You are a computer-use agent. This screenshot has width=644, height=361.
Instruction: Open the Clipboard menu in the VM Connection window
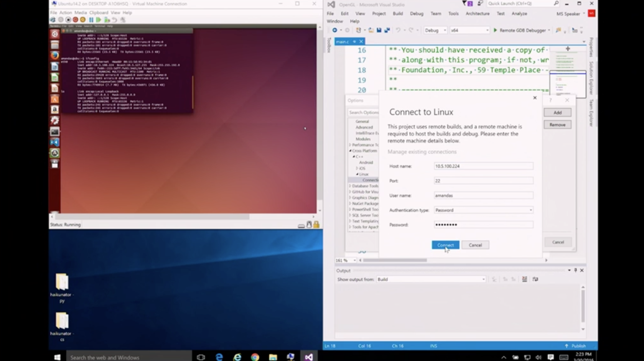[99, 13]
